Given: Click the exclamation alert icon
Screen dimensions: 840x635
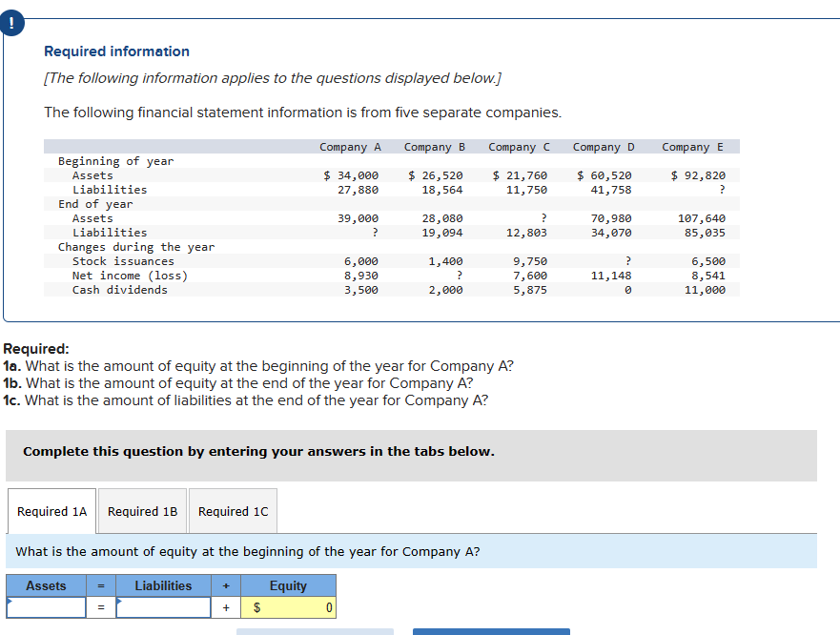Looking at the screenshot, I should (11, 24).
